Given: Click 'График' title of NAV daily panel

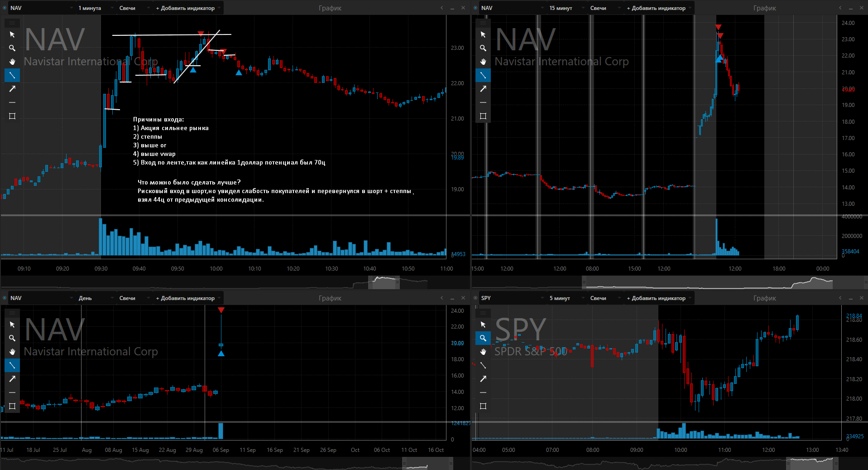Looking at the screenshot, I should (330, 298).
